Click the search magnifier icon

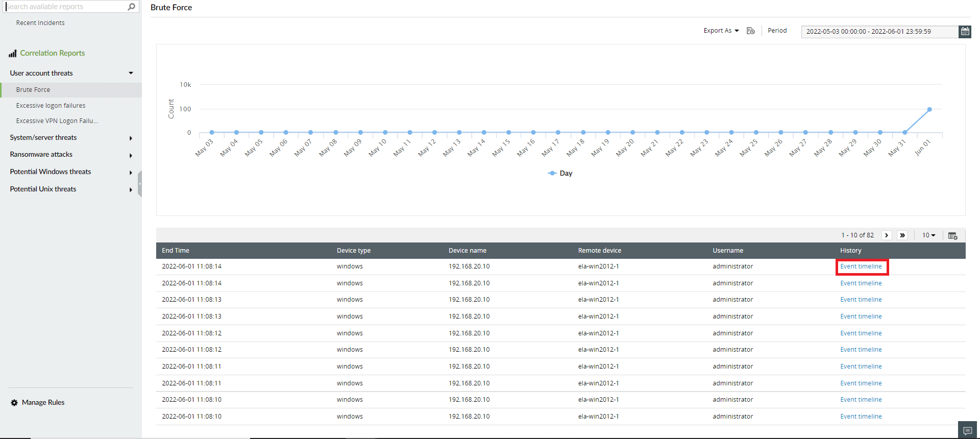click(132, 7)
